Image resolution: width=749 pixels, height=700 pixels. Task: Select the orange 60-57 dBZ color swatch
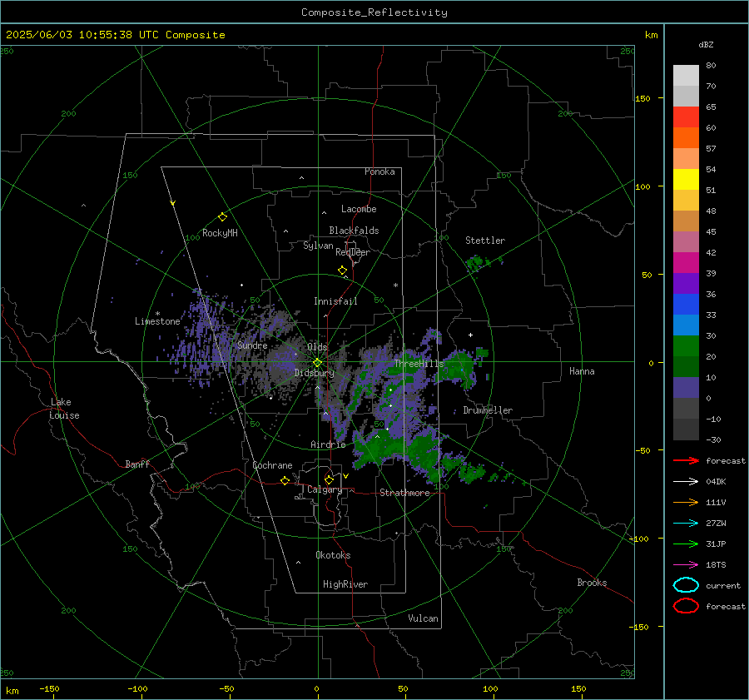(686, 137)
